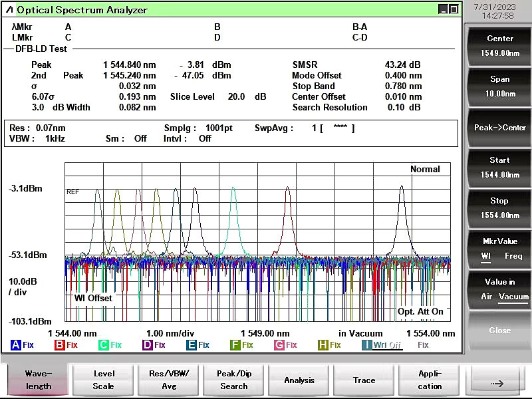This screenshot has height=399, width=532.
Task: Open the Peak/Dip Search menu
Action: (234, 380)
